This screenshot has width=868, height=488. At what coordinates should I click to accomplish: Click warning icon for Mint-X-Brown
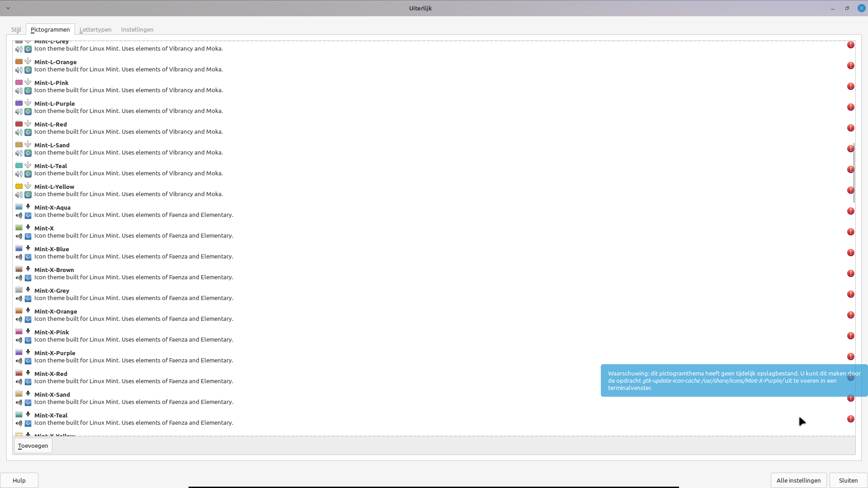point(851,273)
